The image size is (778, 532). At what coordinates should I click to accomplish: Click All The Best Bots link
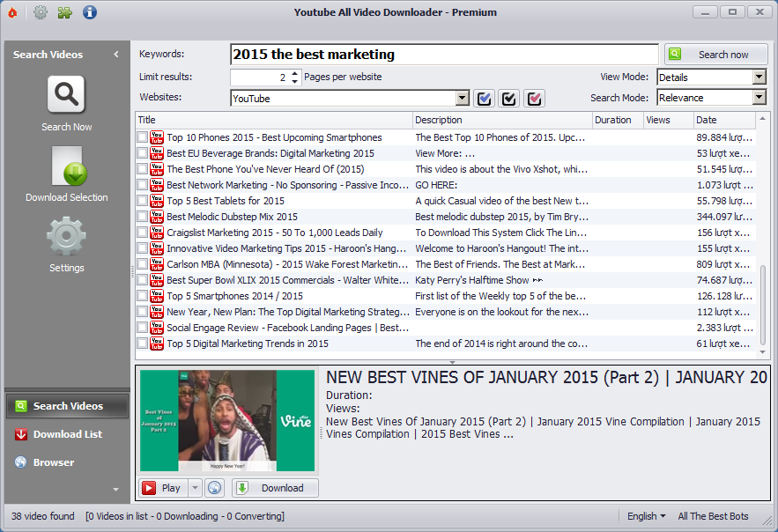pyautogui.click(x=713, y=516)
